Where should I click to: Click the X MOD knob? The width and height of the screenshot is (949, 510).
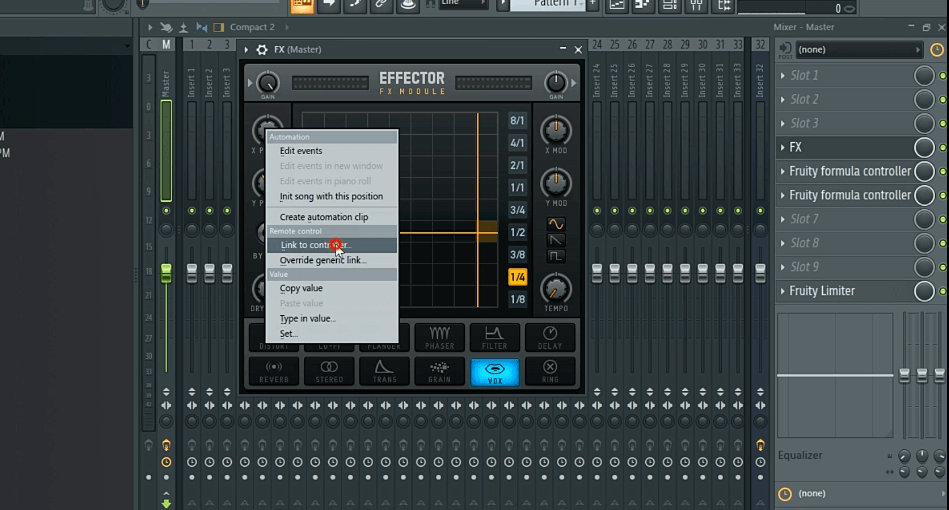point(556,130)
